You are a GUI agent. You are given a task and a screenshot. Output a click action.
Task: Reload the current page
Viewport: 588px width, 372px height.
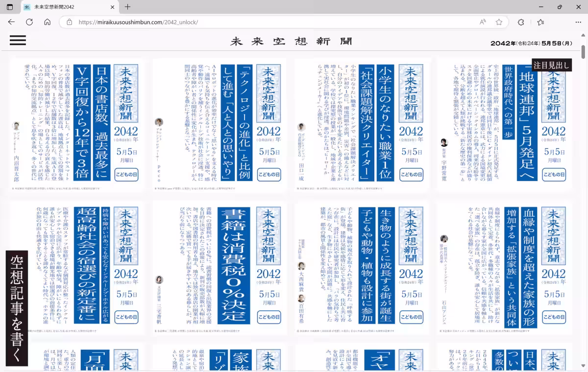click(x=28, y=22)
